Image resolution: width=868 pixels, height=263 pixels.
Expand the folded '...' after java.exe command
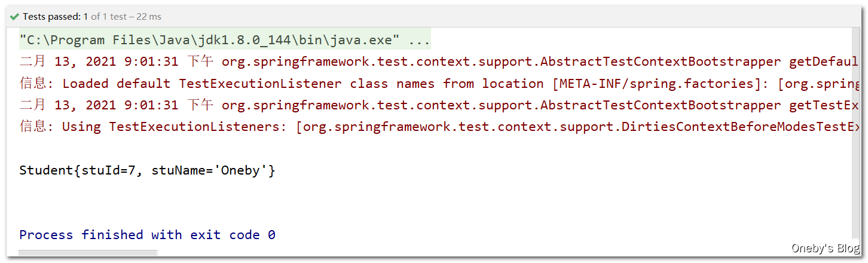[x=419, y=41]
